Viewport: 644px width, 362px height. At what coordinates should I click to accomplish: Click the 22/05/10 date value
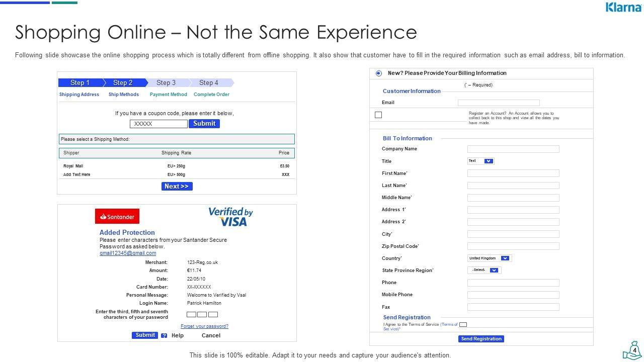(x=196, y=279)
